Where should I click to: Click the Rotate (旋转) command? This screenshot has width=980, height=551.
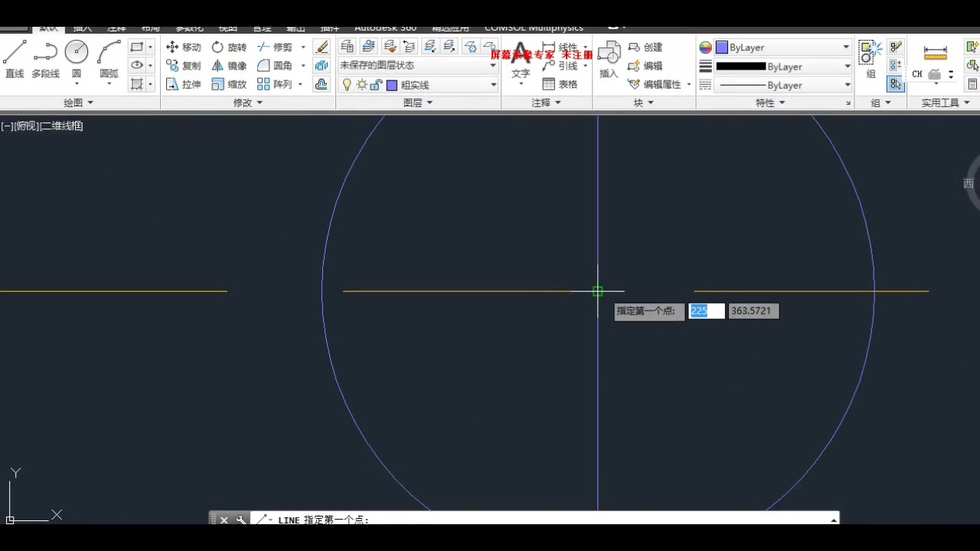[230, 47]
